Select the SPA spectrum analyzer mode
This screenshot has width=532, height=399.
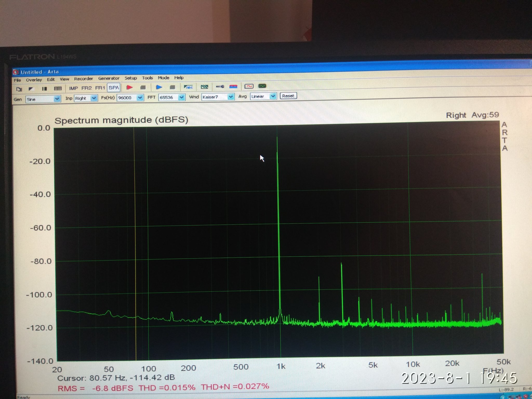[x=114, y=88]
